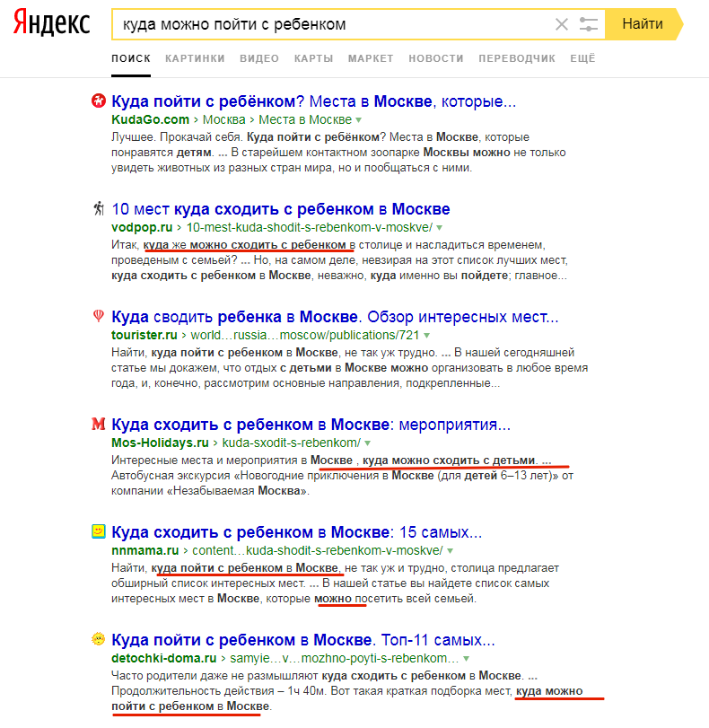
Task: Select the Поиск tab
Action: click(x=131, y=58)
